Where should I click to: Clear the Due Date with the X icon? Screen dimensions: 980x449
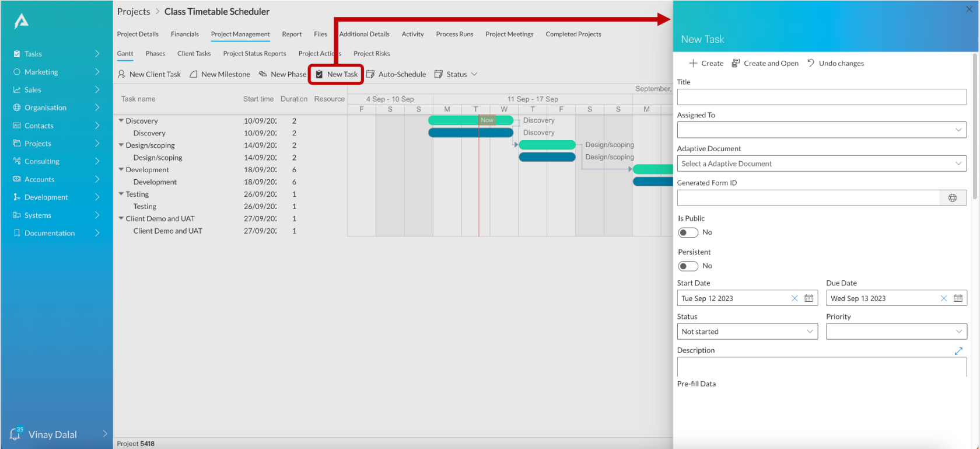(944, 298)
